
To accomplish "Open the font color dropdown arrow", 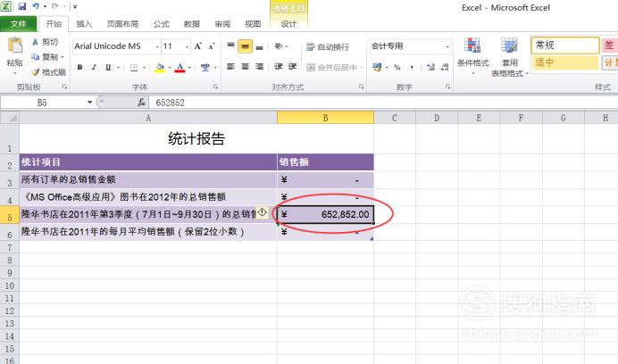I will (x=189, y=68).
